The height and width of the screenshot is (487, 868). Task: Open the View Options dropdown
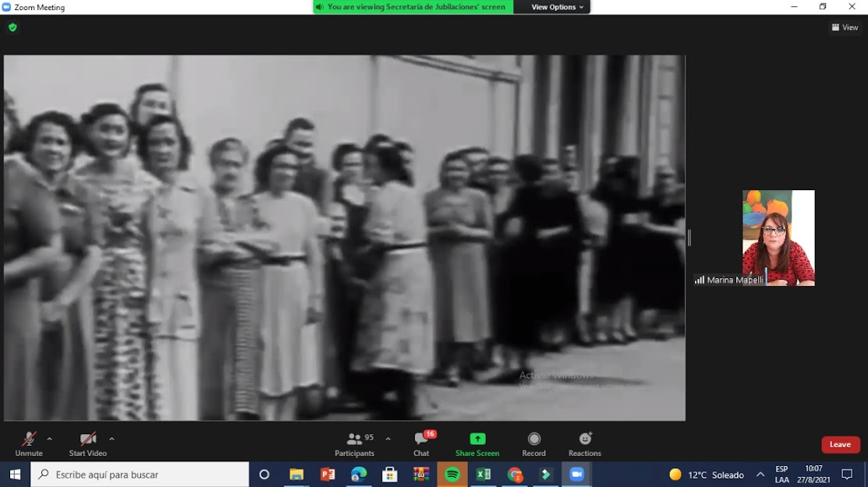click(x=557, y=7)
